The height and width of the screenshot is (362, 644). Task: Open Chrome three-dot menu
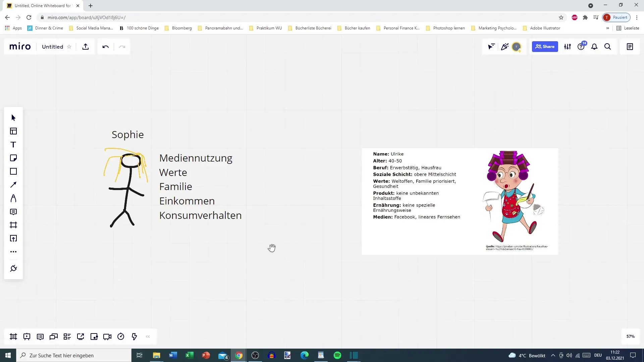click(637, 17)
